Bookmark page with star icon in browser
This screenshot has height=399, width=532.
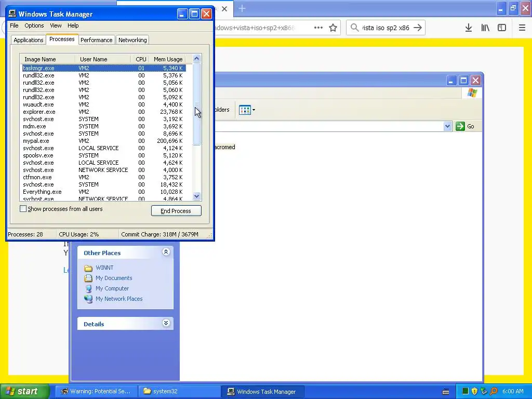333,28
